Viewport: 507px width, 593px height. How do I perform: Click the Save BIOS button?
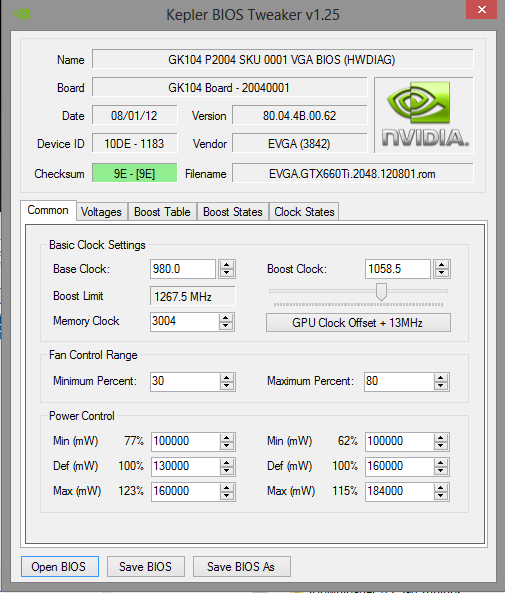pyautogui.click(x=146, y=567)
